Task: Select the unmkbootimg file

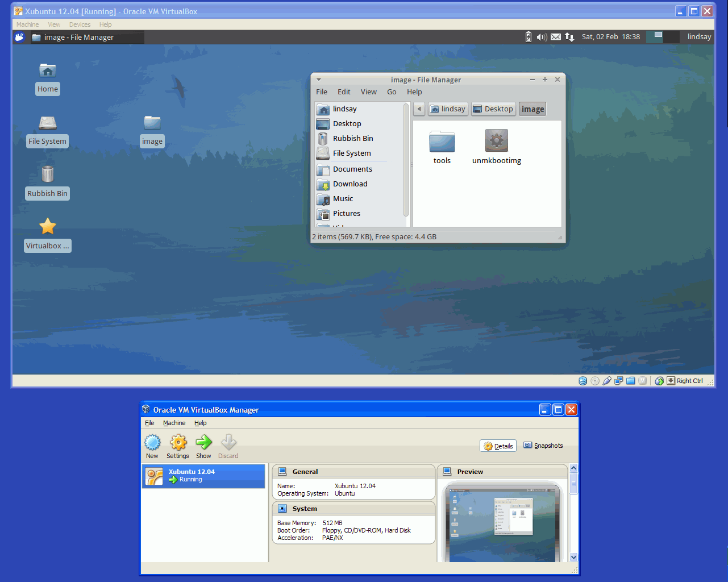Action: coord(497,147)
